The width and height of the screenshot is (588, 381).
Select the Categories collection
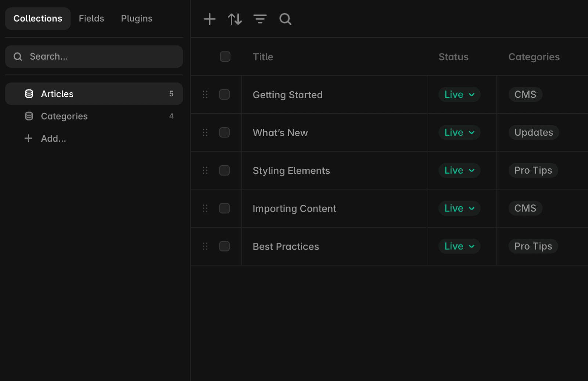click(x=94, y=116)
